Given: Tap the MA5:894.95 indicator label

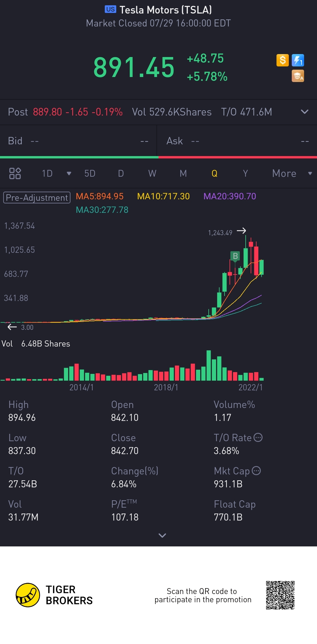Looking at the screenshot, I should 100,196.
